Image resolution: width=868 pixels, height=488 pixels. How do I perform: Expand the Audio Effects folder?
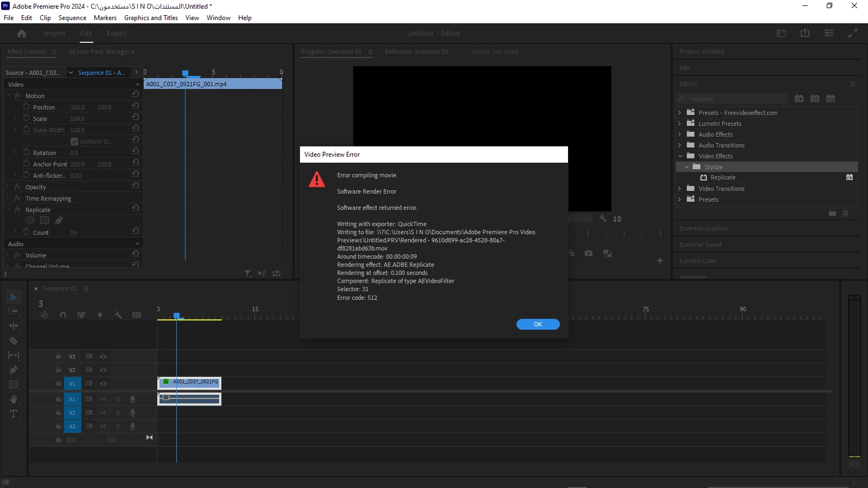(679, 134)
